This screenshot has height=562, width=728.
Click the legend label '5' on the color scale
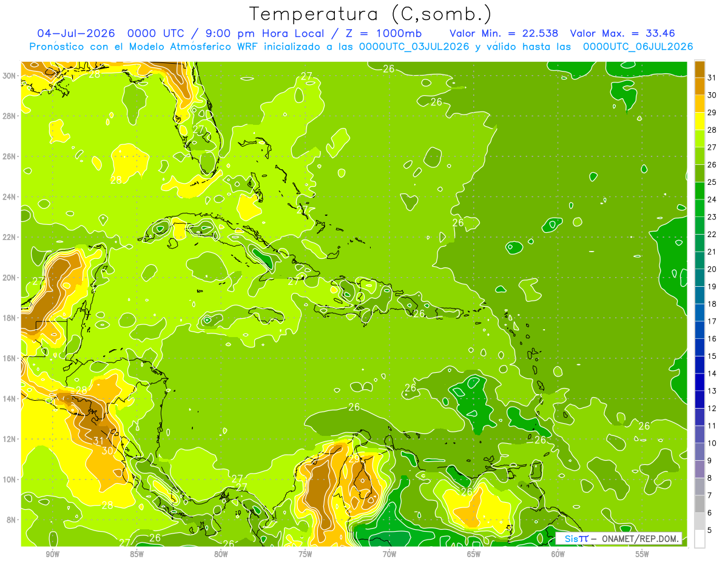click(x=710, y=530)
